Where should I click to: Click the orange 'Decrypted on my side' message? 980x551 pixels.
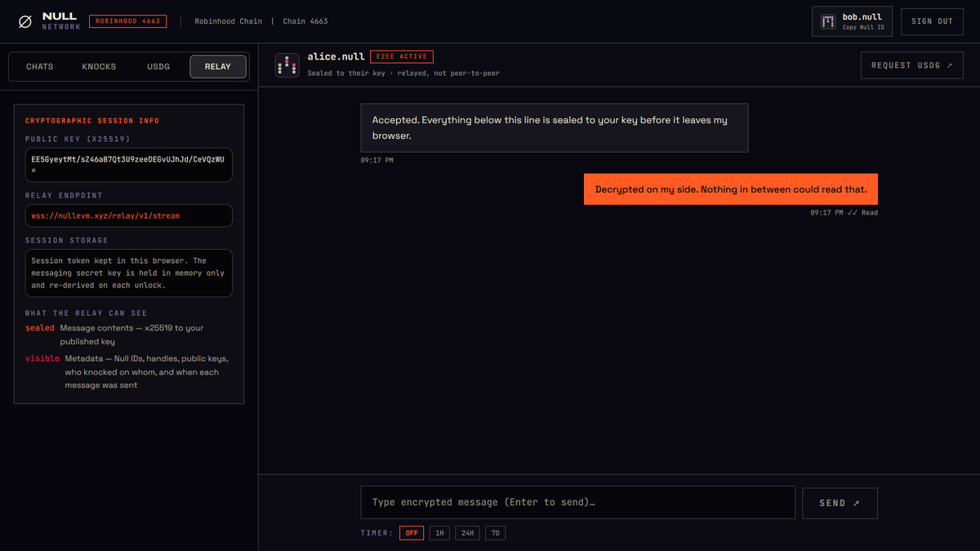[731, 189]
